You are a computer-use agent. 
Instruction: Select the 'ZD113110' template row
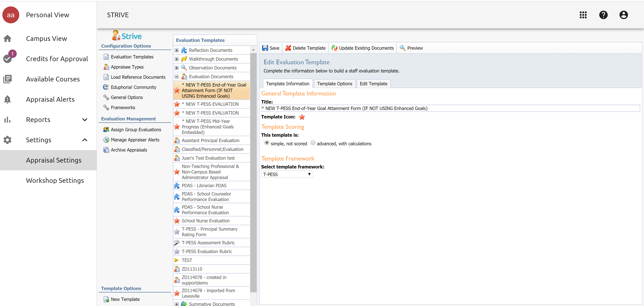click(x=212, y=269)
